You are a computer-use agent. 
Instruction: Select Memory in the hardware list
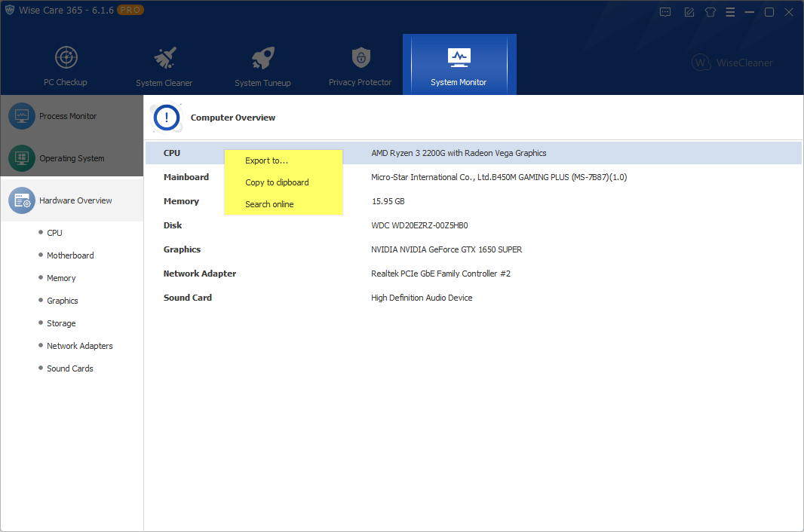(x=61, y=278)
